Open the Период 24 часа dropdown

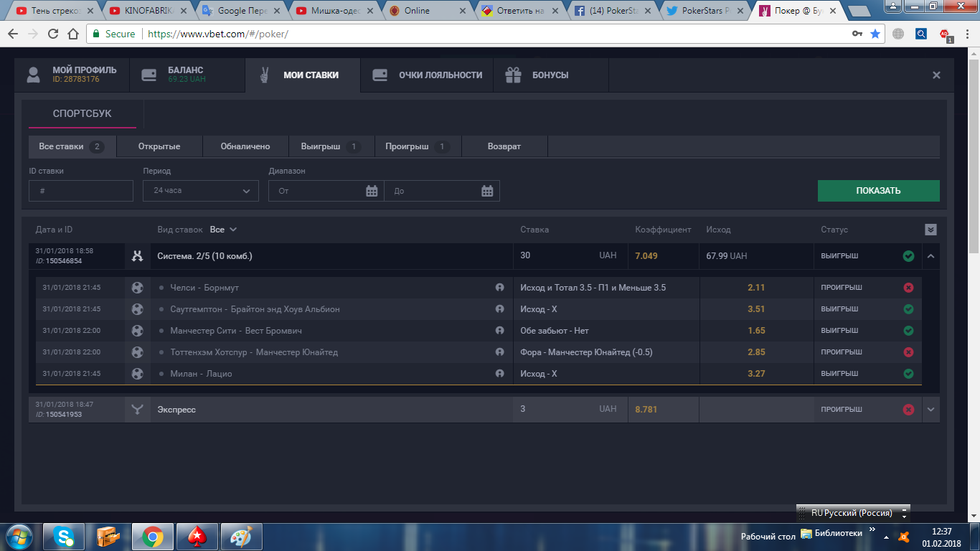click(201, 191)
